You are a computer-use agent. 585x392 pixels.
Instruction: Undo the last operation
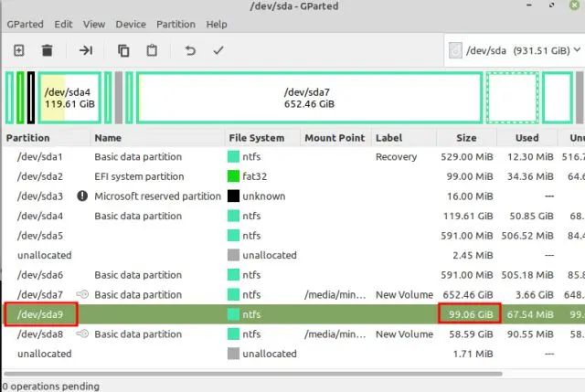pyautogui.click(x=190, y=50)
